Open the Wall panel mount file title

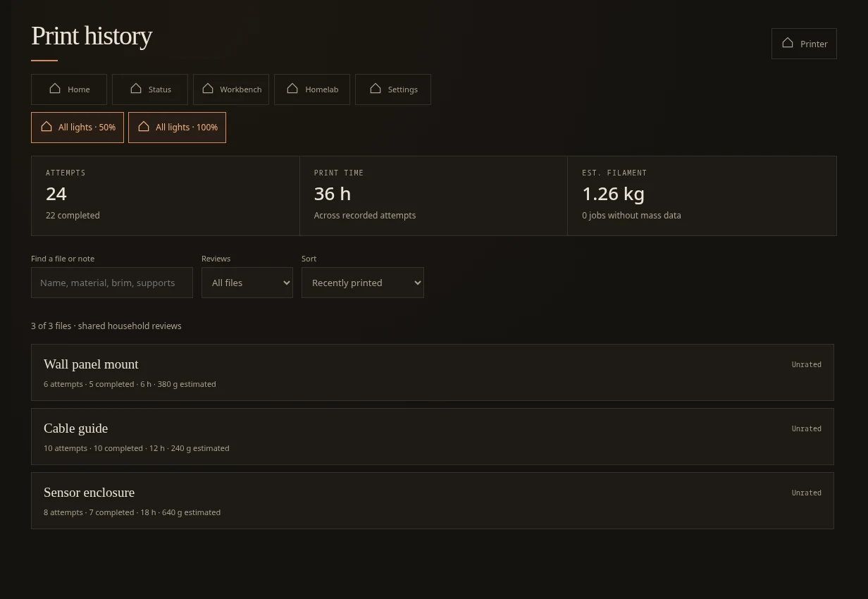91,364
